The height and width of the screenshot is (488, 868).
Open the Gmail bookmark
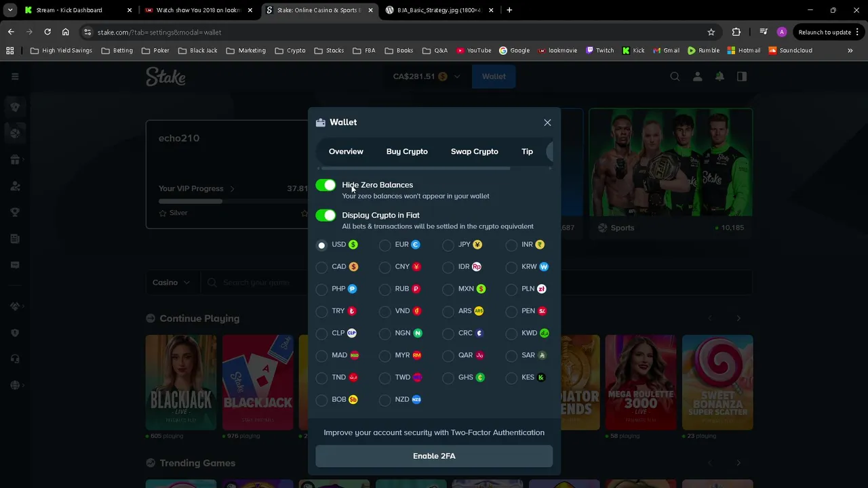(665, 50)
